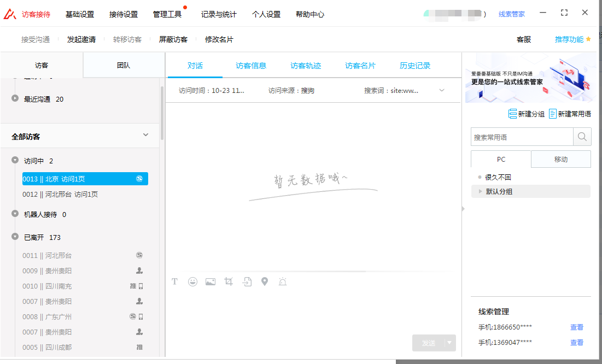
Task: Open the 基础设置 menu
Action: coord(79,14)
